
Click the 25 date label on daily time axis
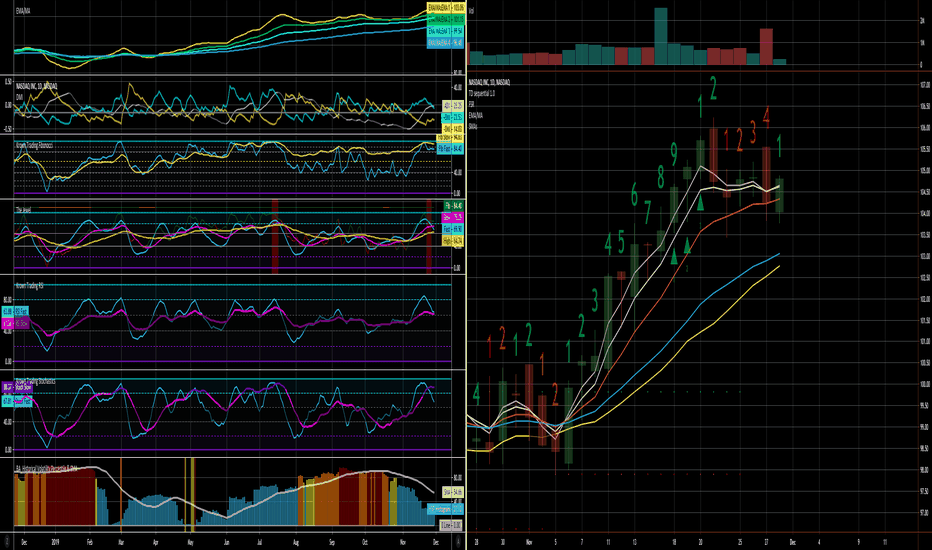740,542
